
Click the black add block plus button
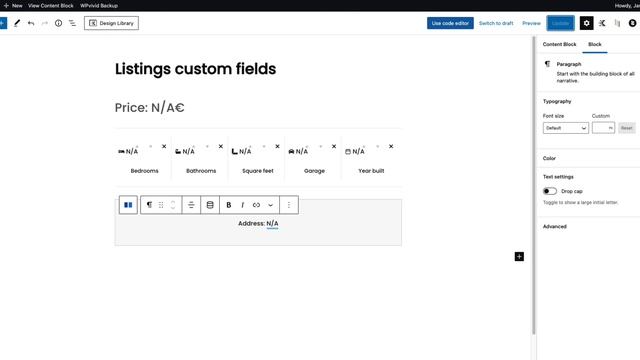[519, 256]
